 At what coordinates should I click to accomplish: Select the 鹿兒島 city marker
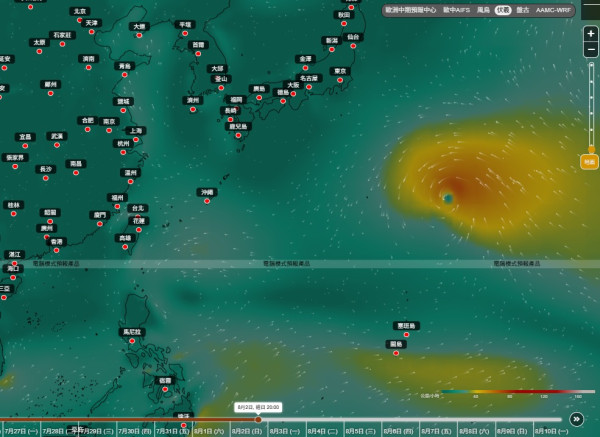(x=238, y=135)
